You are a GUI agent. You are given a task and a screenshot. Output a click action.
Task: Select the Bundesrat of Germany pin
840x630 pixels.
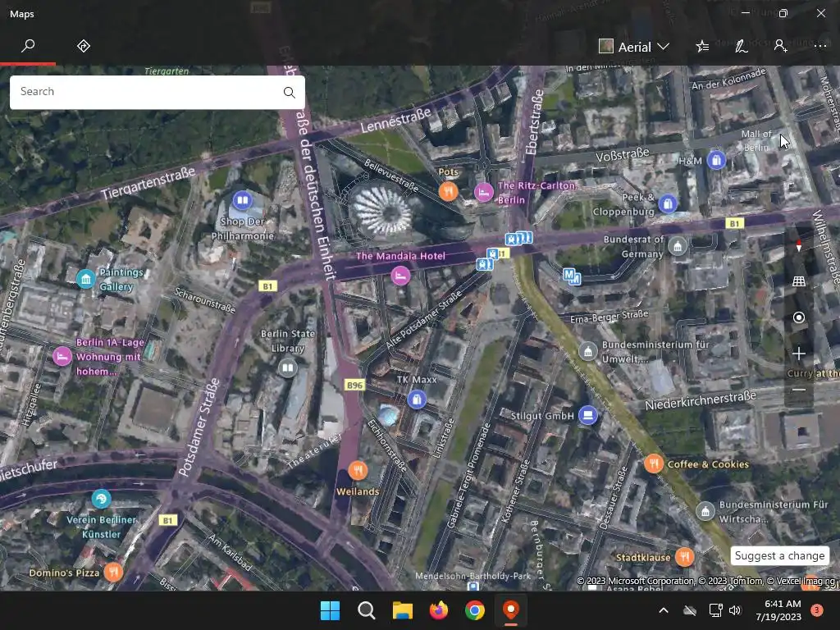coord(678,246)
